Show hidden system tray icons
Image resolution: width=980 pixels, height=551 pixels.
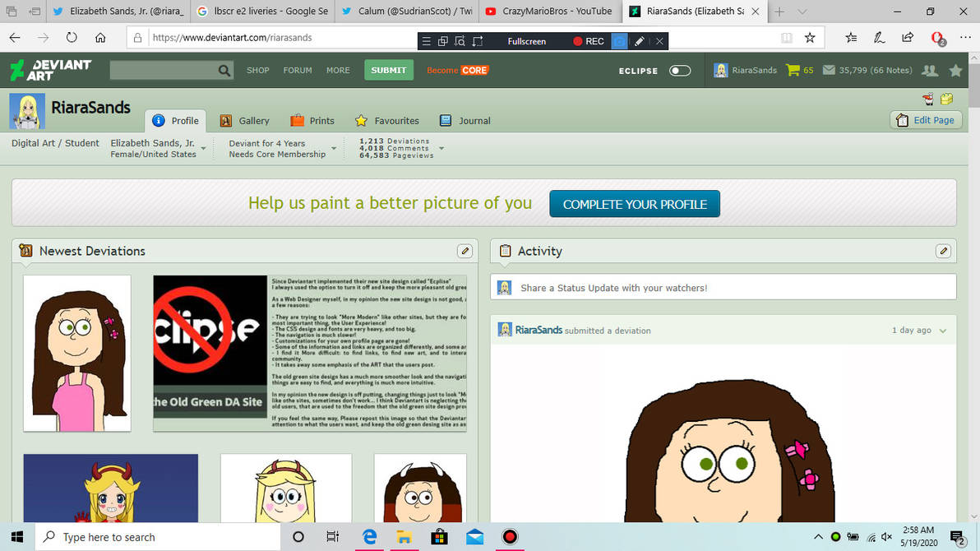[817, 537]
